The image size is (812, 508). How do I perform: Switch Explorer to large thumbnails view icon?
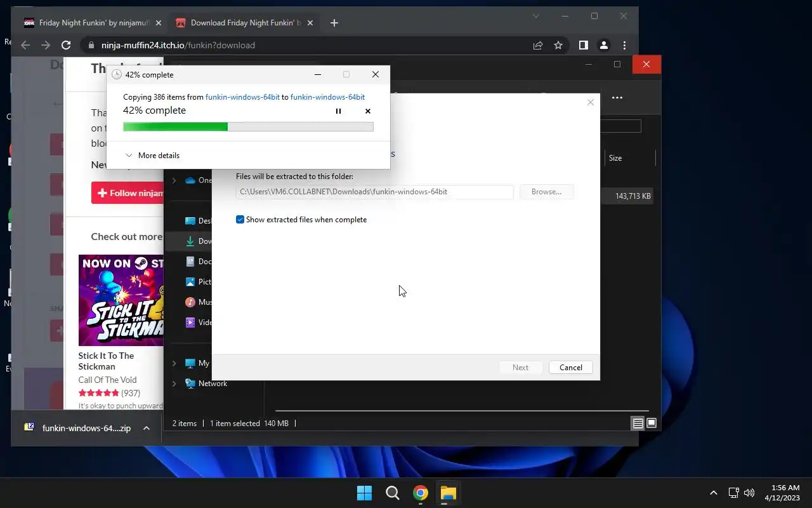[x=651, y=424]
